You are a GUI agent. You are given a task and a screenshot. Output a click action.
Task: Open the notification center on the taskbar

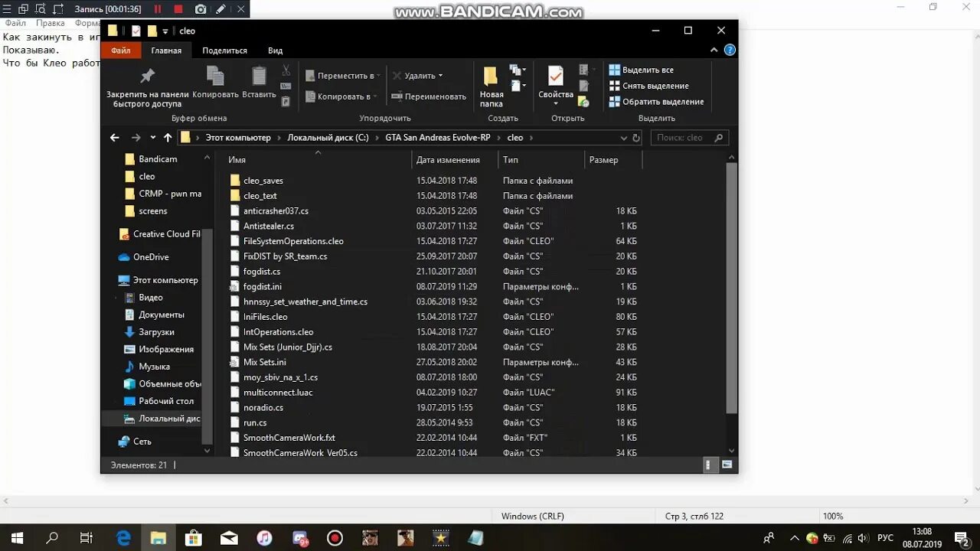962,538
